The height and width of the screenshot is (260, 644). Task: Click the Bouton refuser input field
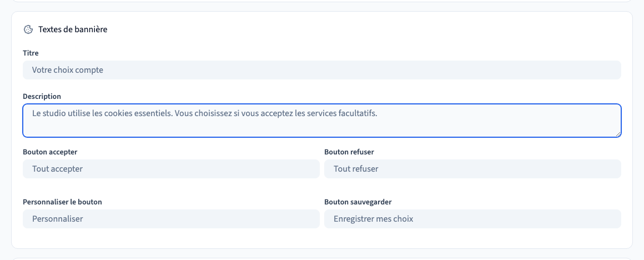pyautogui.click(x=473, y=169)
